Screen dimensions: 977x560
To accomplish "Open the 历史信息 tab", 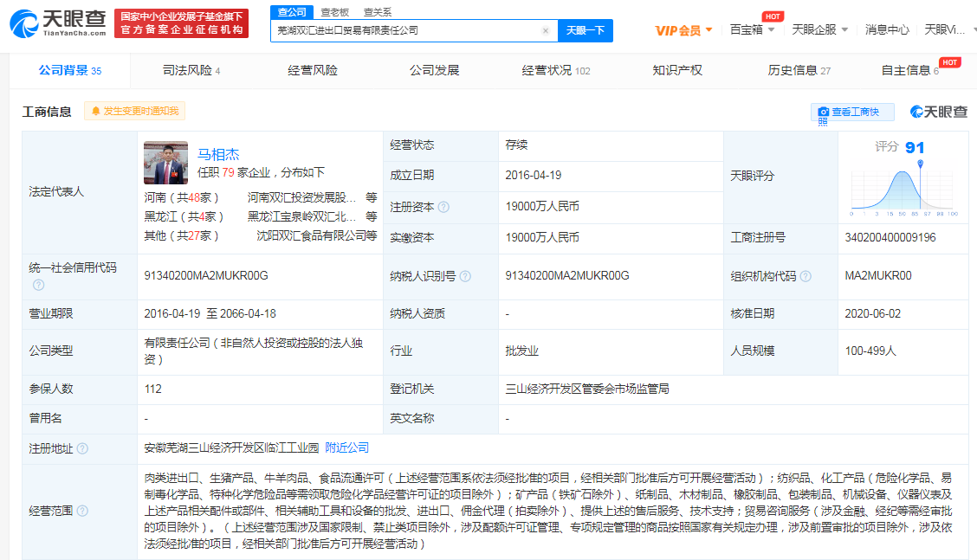I will coord(799,70).
